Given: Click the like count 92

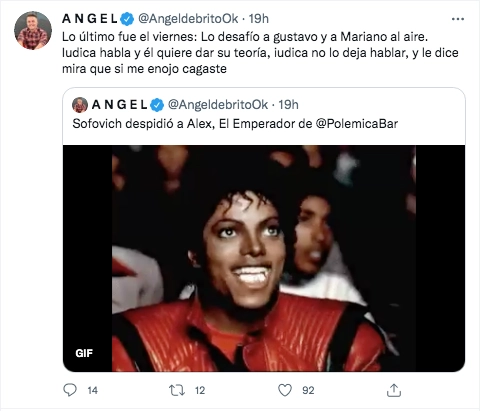Looking at the screenshot, I should (x=308, y=390).
